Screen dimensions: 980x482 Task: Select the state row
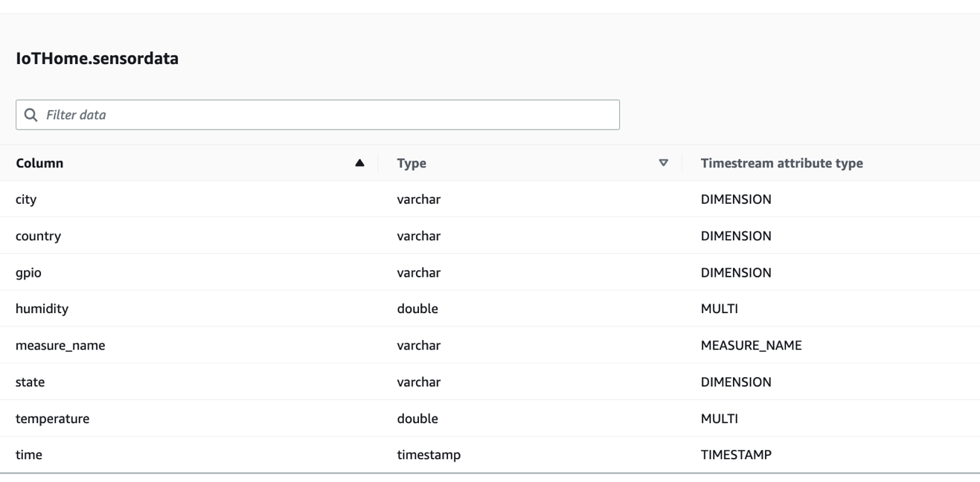[31, 382]
